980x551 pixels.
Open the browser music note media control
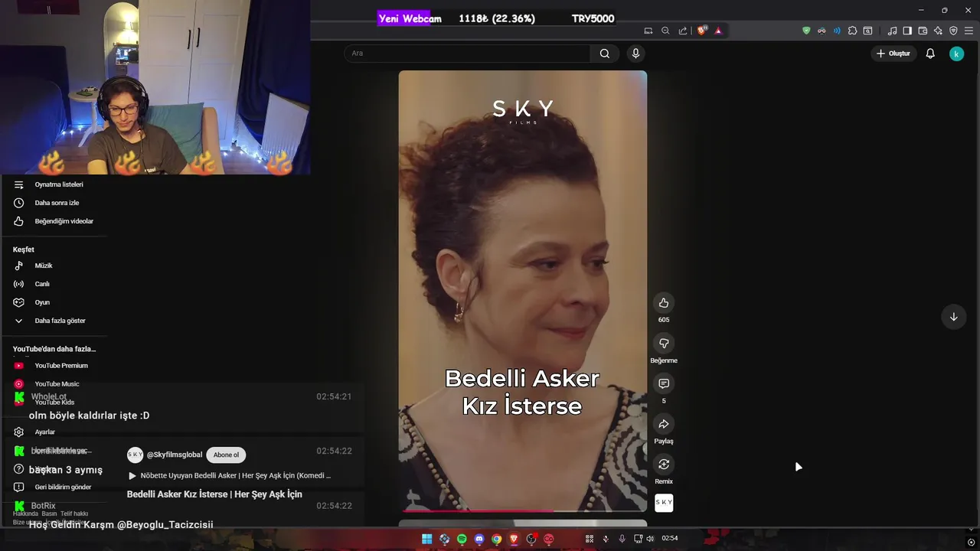[x=892, y=31]
